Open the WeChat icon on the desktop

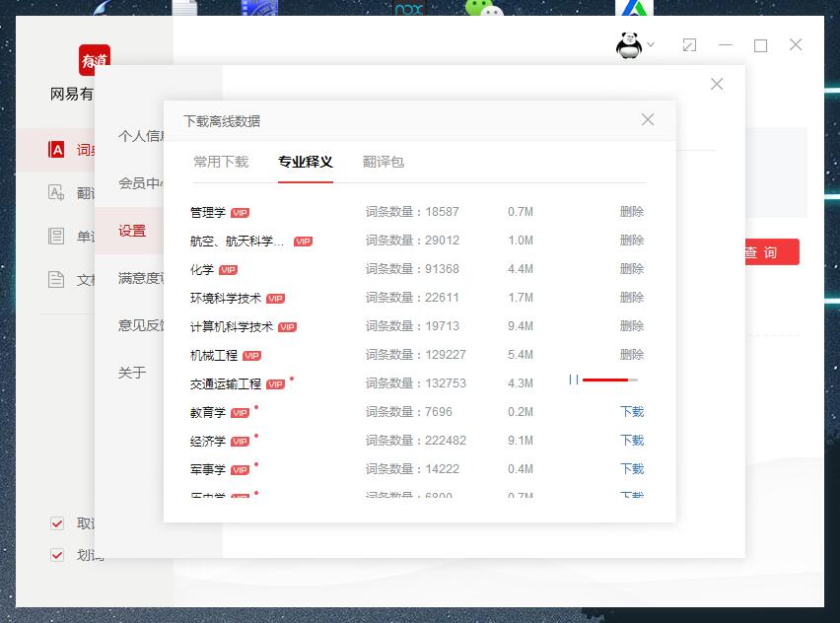tap(484, 12)
